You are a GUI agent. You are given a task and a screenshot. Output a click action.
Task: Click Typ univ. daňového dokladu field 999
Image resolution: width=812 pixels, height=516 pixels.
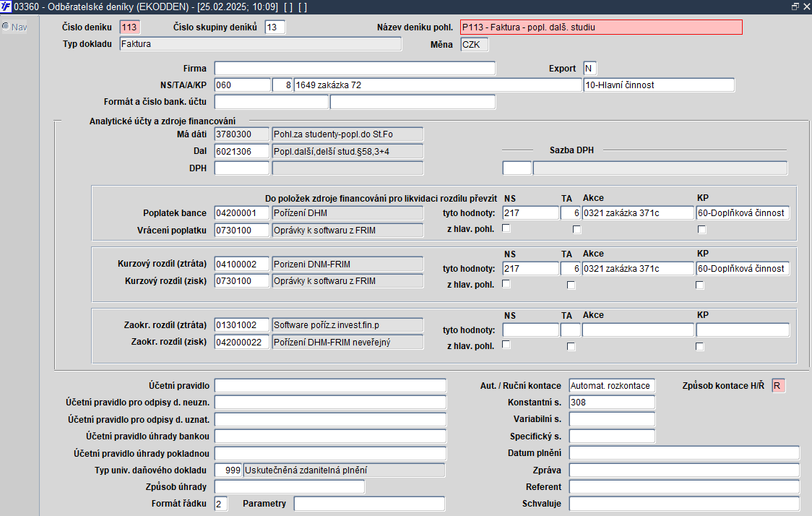click(228, 470)
